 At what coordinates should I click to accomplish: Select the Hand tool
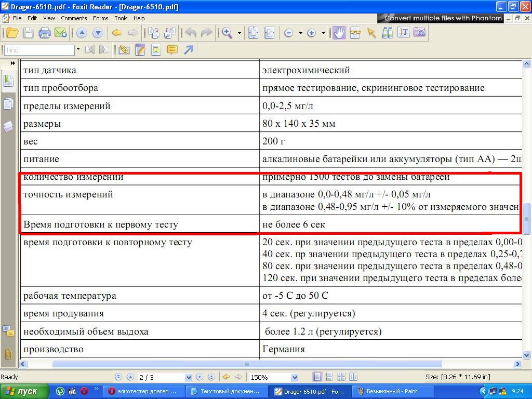[x=339, y=33]
